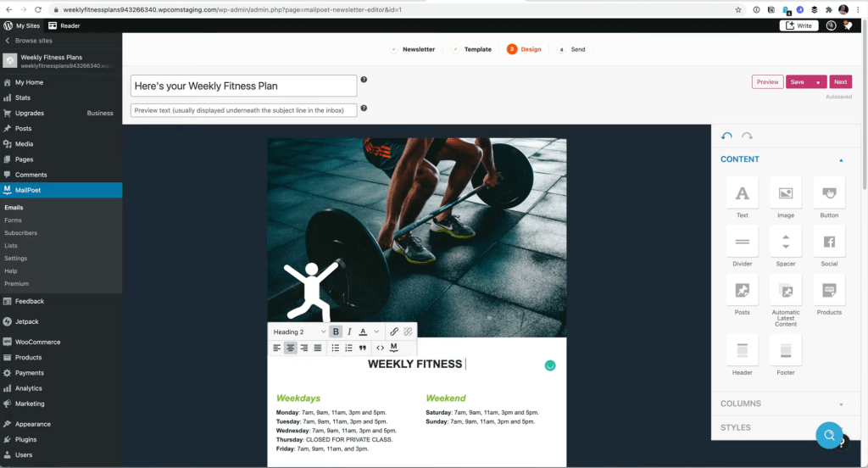Screen dimensions: 868x468
Task: Click the undo arrow icon
Action: pyautogui.click(x=726, y=136)
